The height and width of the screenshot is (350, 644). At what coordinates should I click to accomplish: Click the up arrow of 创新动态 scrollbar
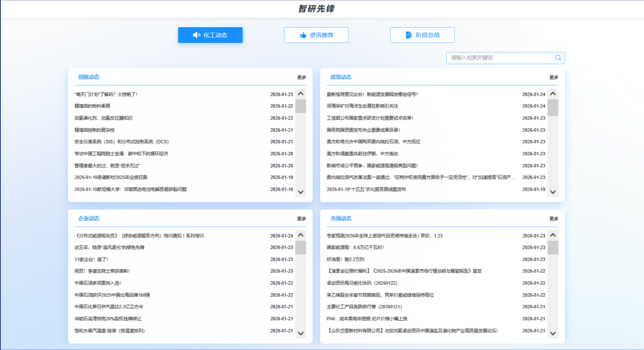(x=301, y=94)
